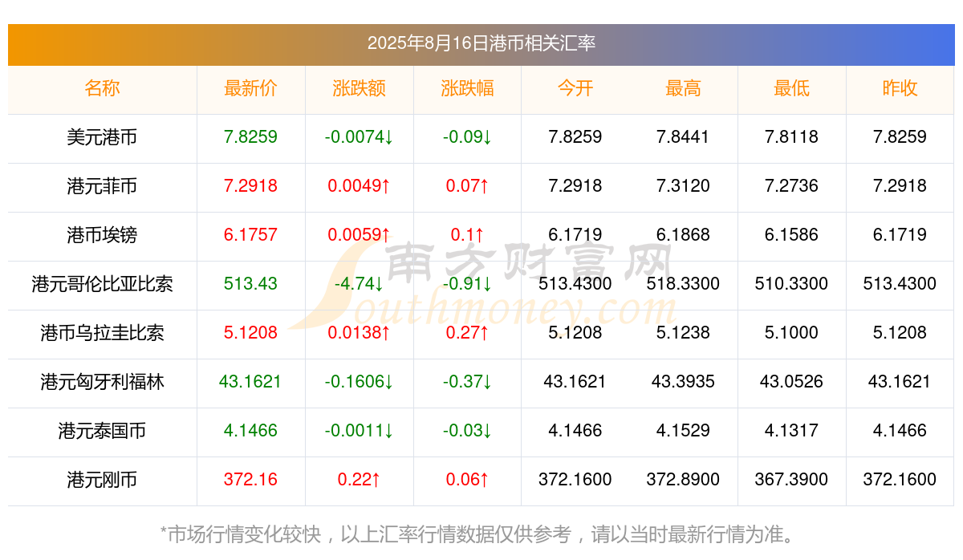
Task: Click the low value 367.3900
Action: [791, 480]
